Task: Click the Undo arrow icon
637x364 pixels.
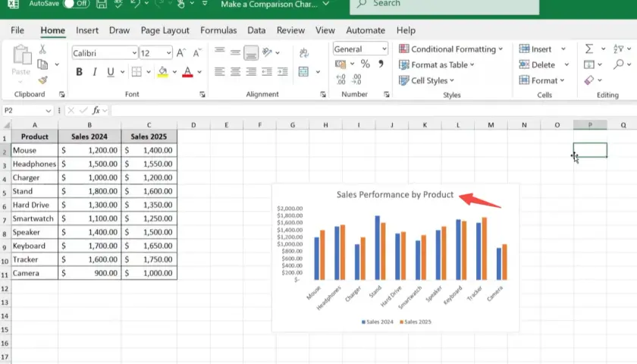Action: [135, 4]
